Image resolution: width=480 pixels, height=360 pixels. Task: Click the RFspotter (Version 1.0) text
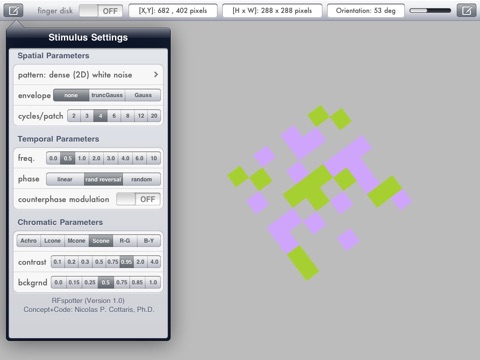pos(88,301)
